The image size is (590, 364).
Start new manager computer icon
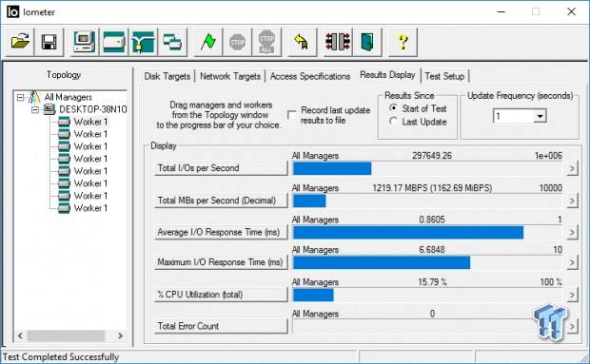(x=85, y=42)
